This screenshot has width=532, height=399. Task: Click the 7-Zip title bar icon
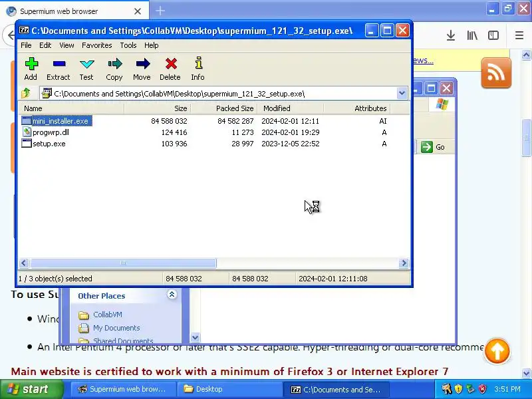pos(24,30)
